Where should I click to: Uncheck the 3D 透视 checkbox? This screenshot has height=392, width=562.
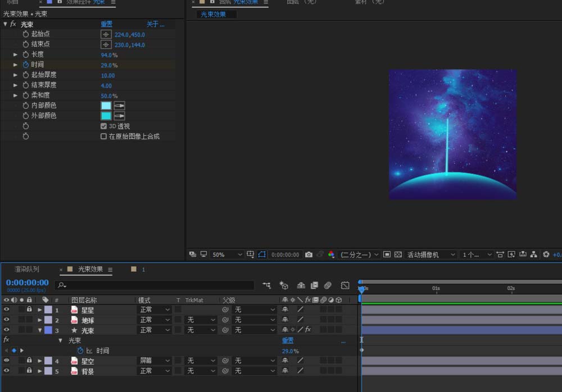click(x=103, y=126)
